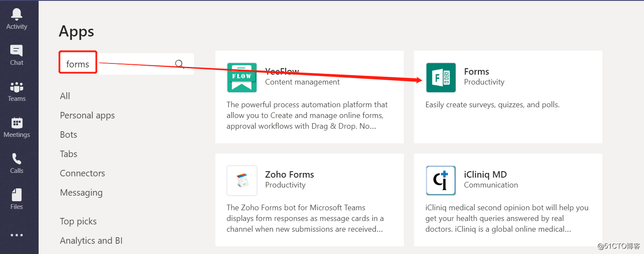Screen dimensions: 644x254
Task: Open the Calls phone icon
Action: [17, 159]
